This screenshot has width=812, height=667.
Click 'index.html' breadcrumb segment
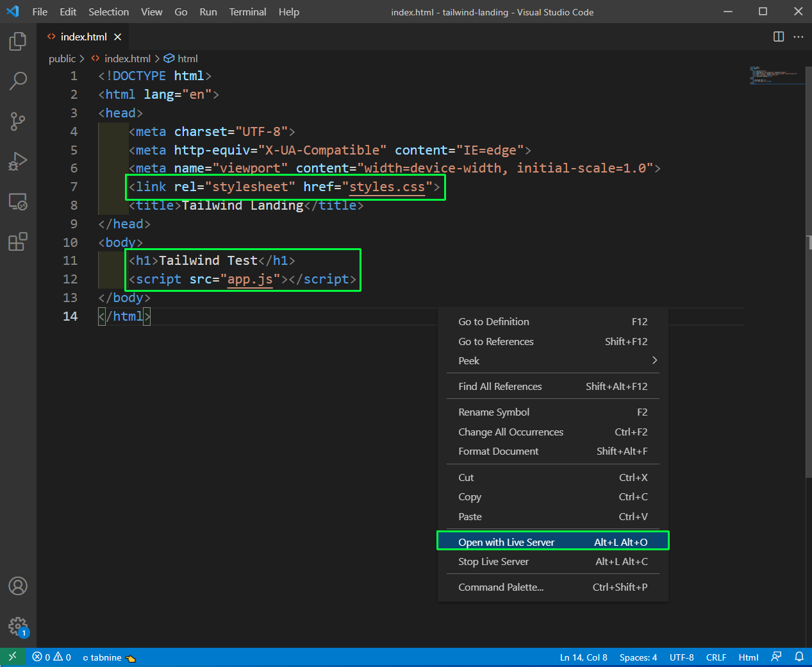(x=128, y=58)
